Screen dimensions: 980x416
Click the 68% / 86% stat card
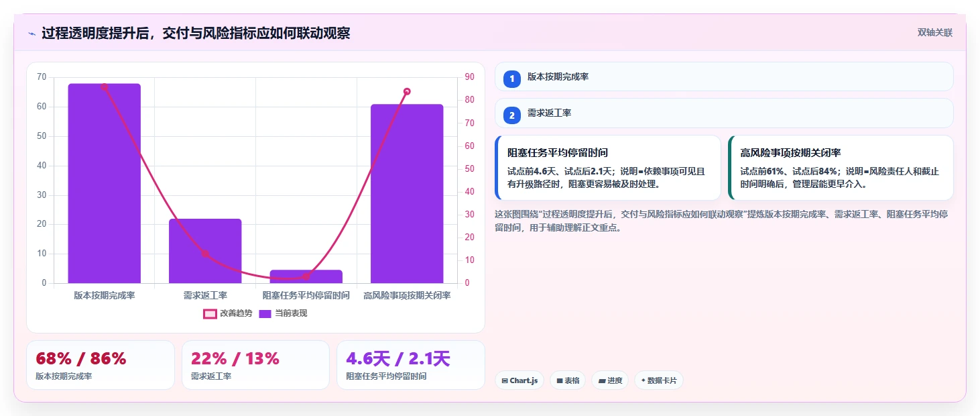101,365
